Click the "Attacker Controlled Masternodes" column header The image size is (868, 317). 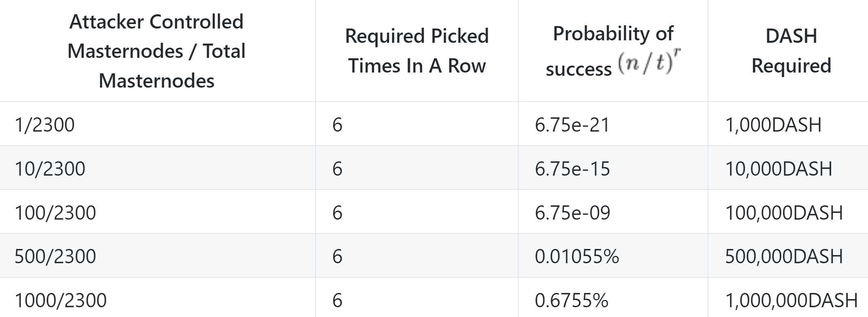tap(157, 51)
